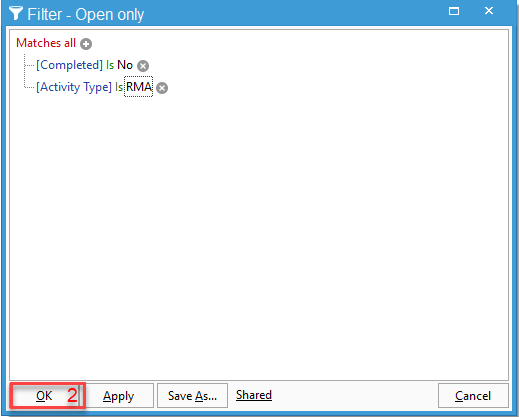Click empty space in the filter criteria panel
Image resolution: width=519 pixels, height=417 pixels.
tap(259, 233)
